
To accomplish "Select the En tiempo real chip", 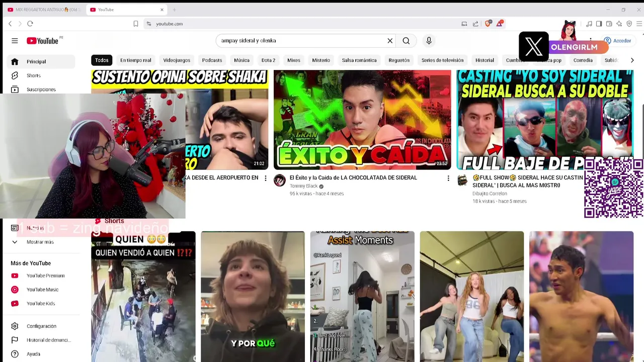I will [135, 60].
